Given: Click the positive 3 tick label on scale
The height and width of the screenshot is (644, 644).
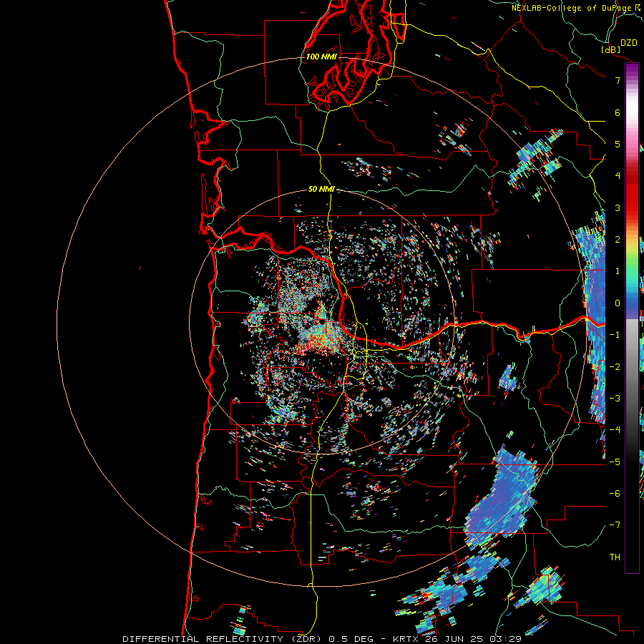Looking at the screenshot, I should click(x=618, y=208).
